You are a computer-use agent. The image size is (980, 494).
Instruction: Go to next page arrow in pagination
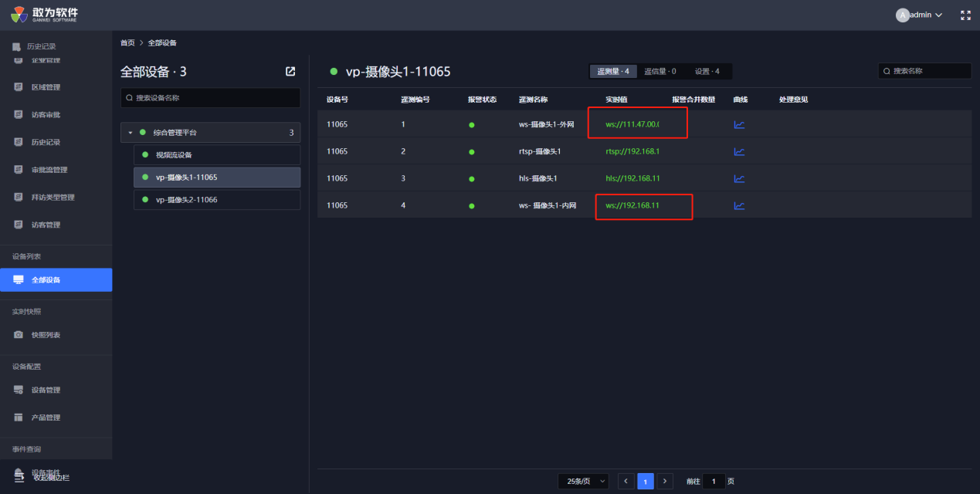point(665,481)
